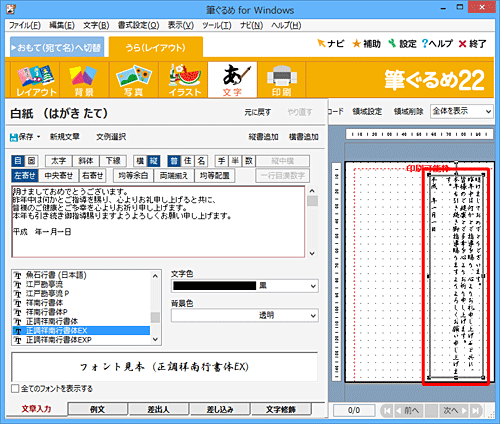This screenshot has width=500, height=424.
Task: Expand the 保存 dropdown arrow
Action: point(38,137)
